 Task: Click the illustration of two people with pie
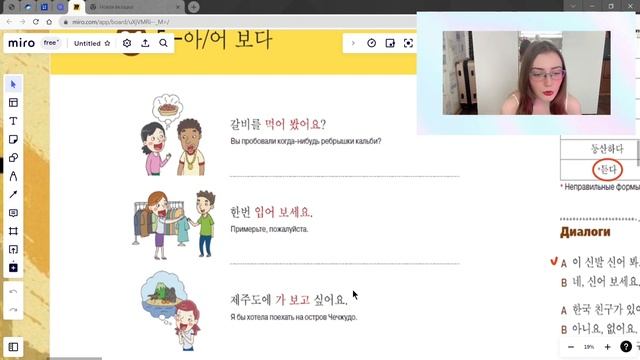coord(173,135)
